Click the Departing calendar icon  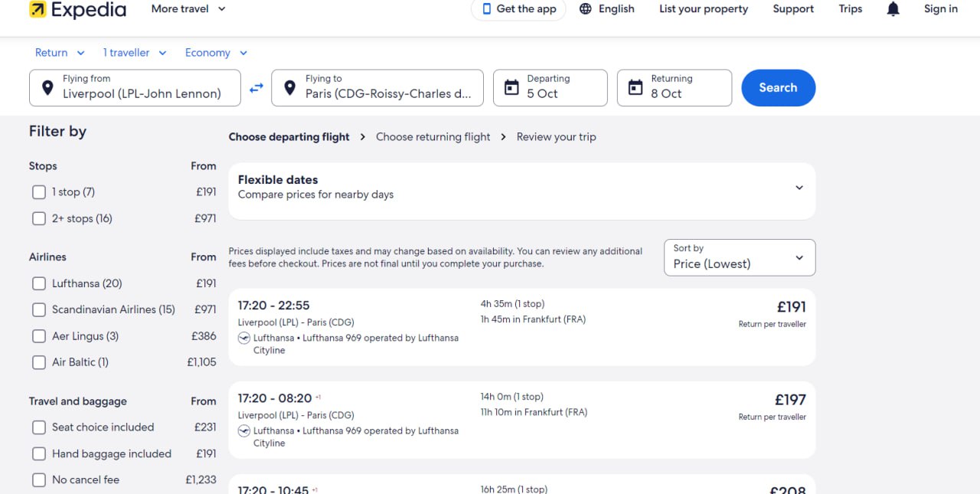pos(511,87)
